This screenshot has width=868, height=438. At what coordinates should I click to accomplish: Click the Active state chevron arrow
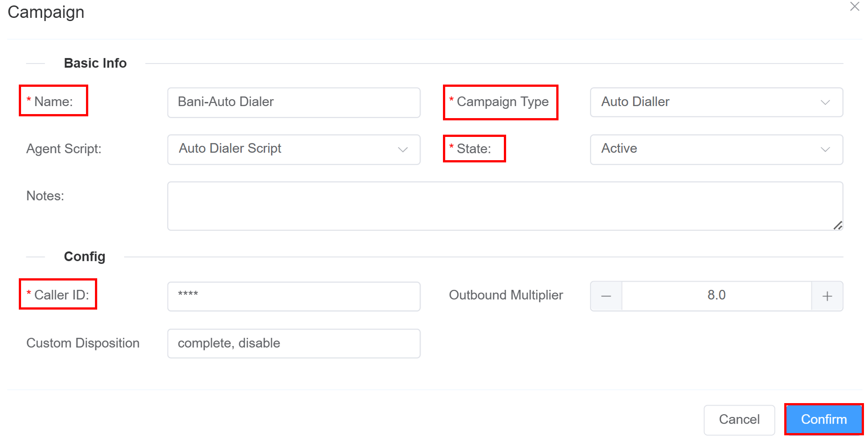825,149
